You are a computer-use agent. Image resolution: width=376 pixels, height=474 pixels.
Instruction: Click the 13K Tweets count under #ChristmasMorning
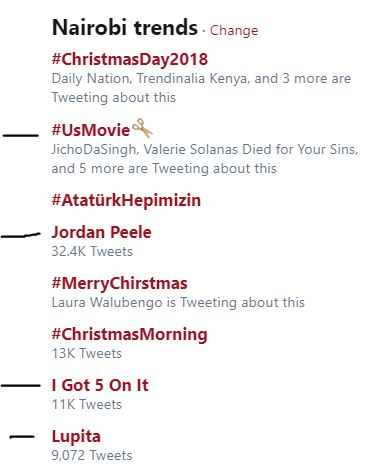(x=87, y=353)
